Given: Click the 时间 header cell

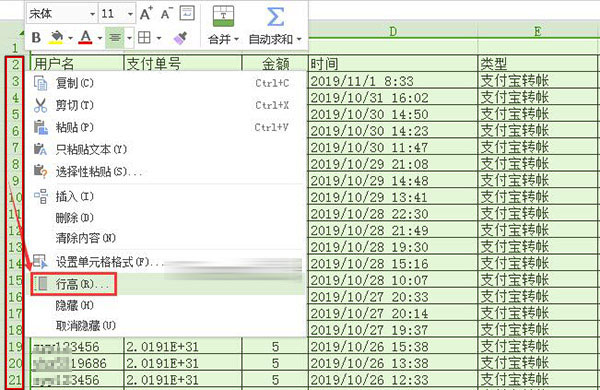Looking at the screenshot, I should [393, 63].
